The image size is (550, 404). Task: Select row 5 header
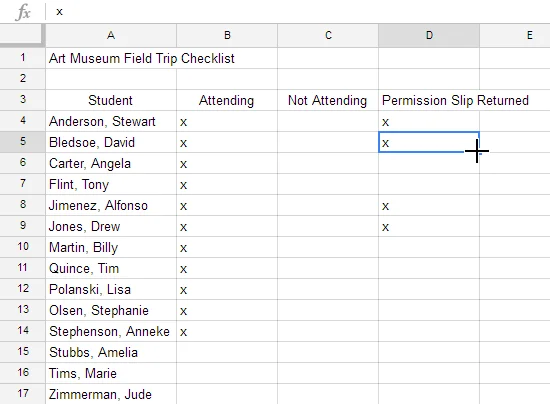click(x=22, y=142)
